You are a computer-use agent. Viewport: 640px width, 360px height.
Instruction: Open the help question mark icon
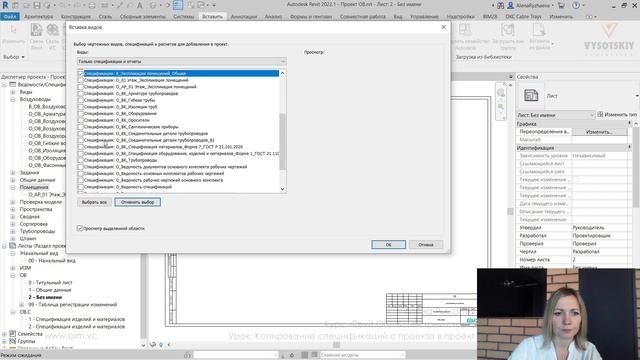576,5
